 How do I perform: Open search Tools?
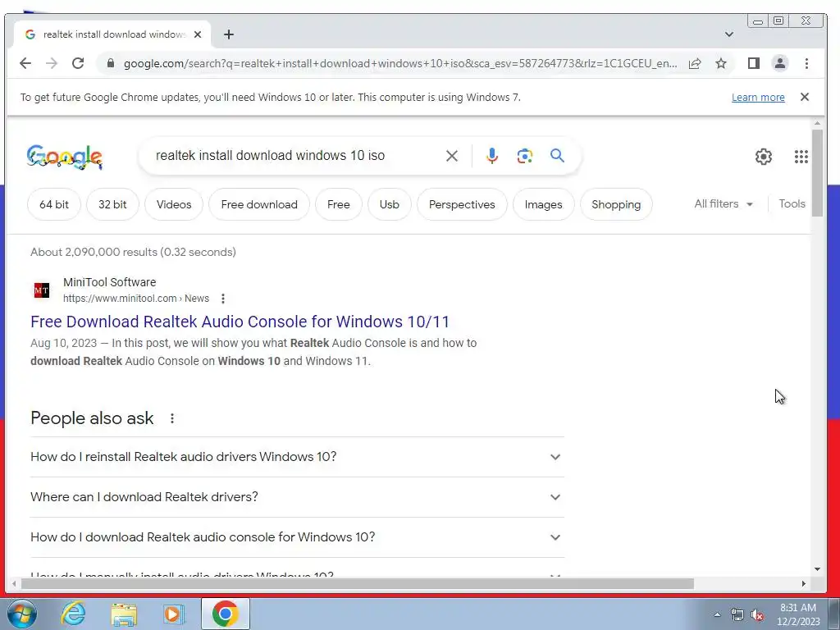(x=792, y=203)
